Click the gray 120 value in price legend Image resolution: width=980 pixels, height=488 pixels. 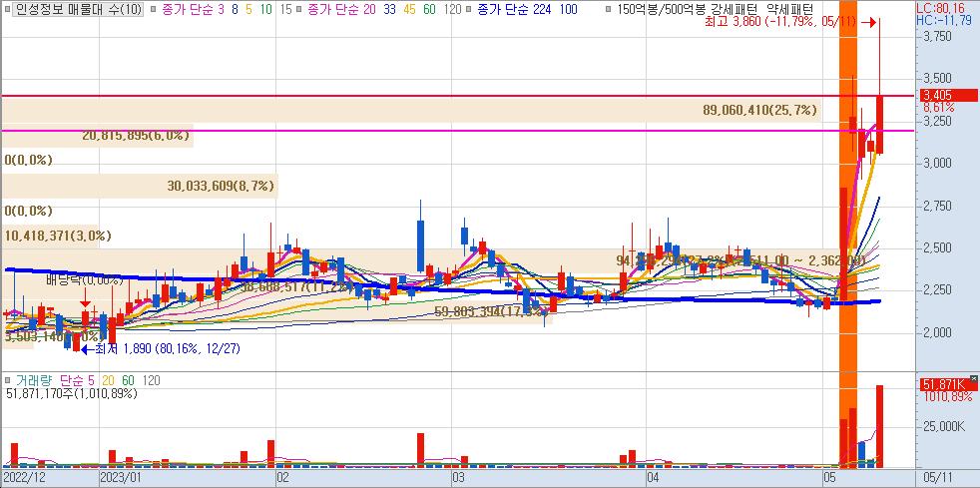(453, 9)
